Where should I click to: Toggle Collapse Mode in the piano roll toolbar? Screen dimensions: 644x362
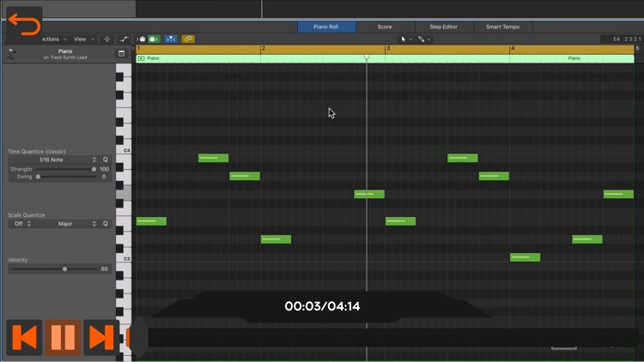click(x=106, y=39)
